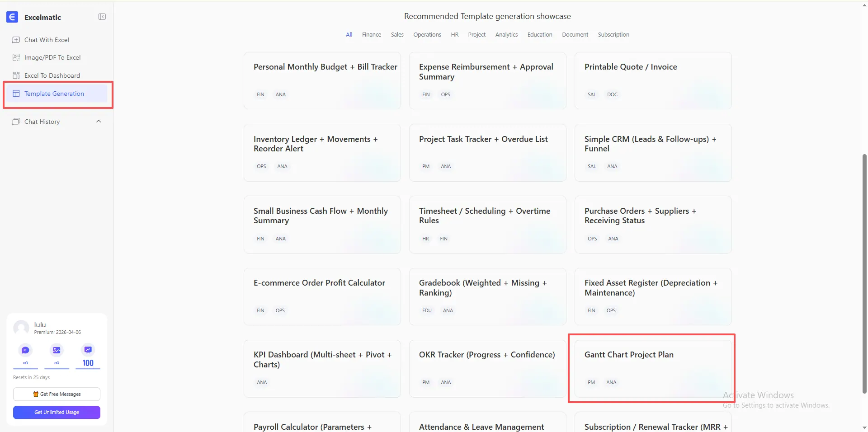Open Expense Reimbursement + Approval Summary template

488,80
